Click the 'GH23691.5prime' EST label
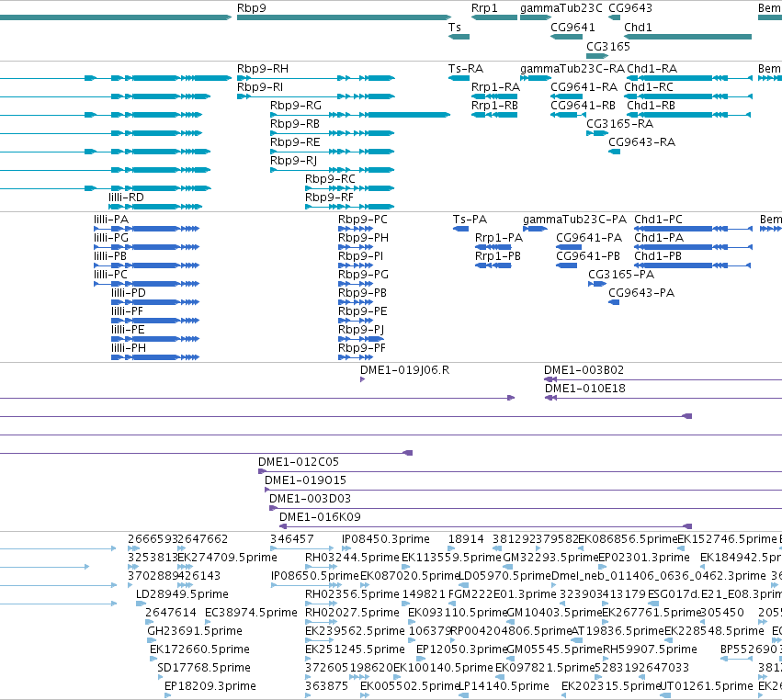Image resolution: width=782 pixels, height=700 pixels. [x=195, y=631]
